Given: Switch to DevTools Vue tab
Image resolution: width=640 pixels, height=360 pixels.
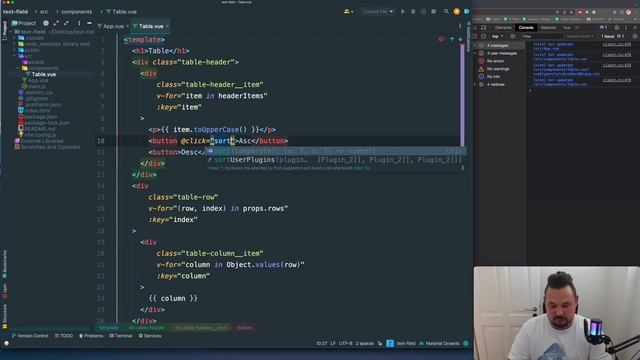Looking at the screenshot, I should [x=567, y=27].
